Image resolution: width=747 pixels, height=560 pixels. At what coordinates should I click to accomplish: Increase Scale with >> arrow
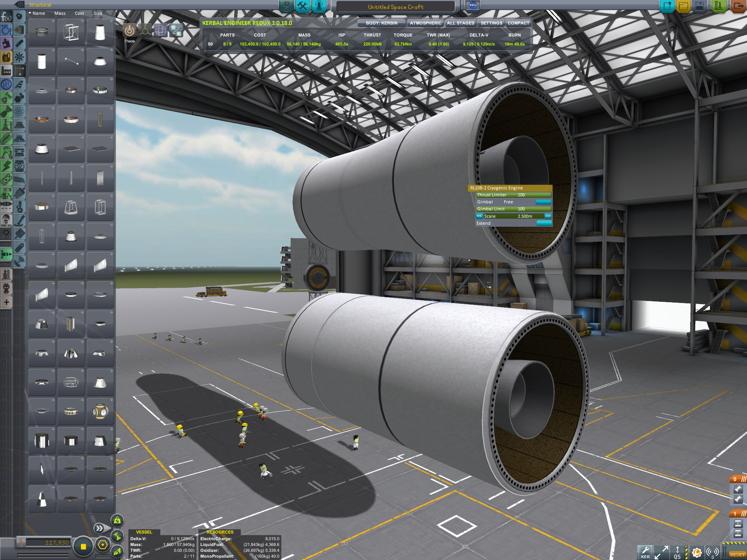point(548,216)
